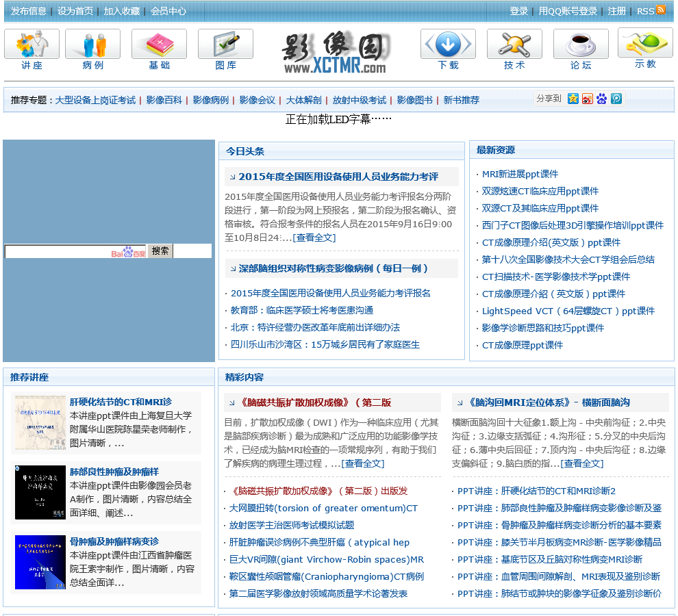678x616 pixels.
Task: Open 影像会议 topic link
Action: [x=258, y=101]
